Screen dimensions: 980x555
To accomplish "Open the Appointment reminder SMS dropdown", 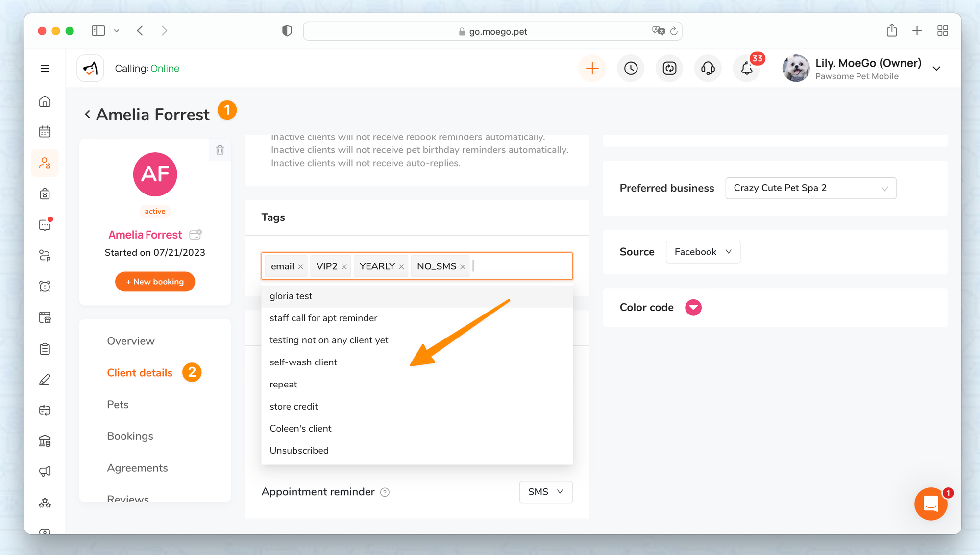I will pyautogui.click(x=545, y=492).
